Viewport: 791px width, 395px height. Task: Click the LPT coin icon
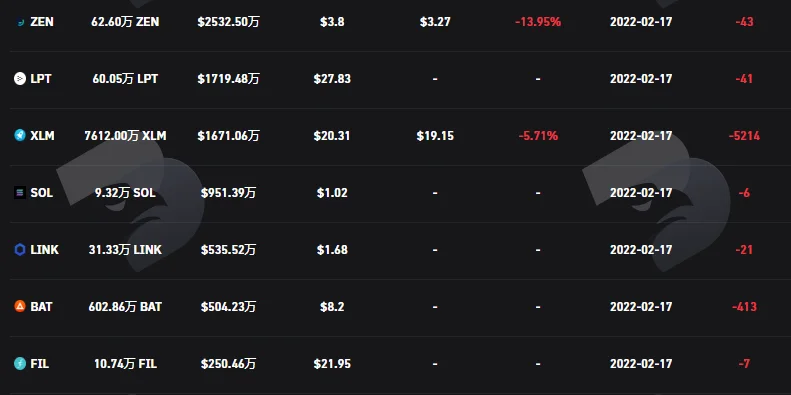[x=20, y=79]
